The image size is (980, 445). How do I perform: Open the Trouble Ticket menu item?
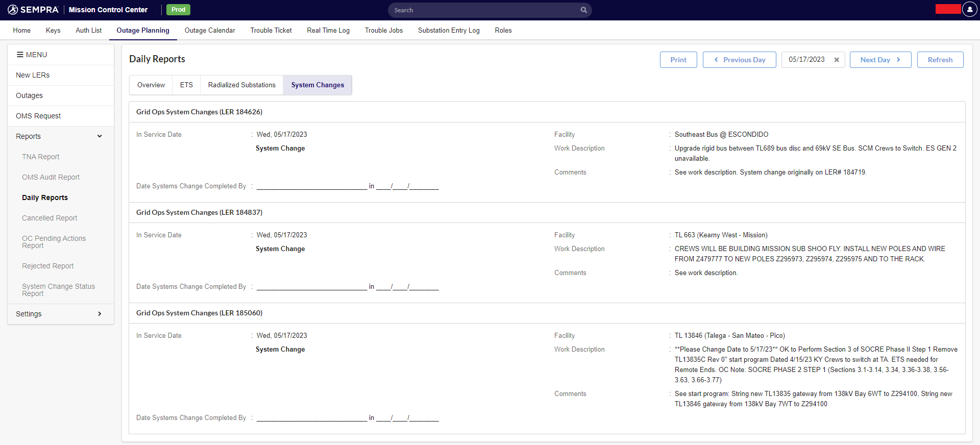tap(271, 31)
